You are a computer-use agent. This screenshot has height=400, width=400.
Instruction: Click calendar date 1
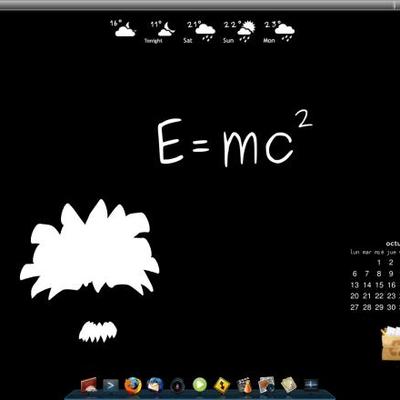(x=379, y=263)
